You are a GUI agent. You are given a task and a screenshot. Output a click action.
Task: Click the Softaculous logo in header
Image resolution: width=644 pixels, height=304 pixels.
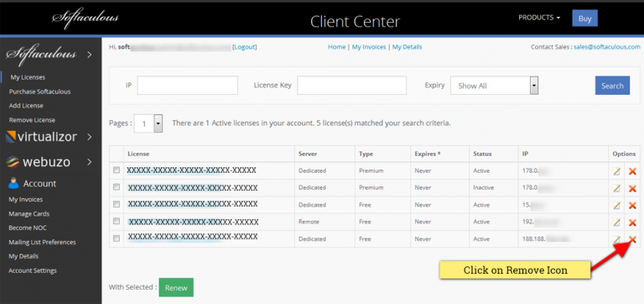tap(86, 18)
